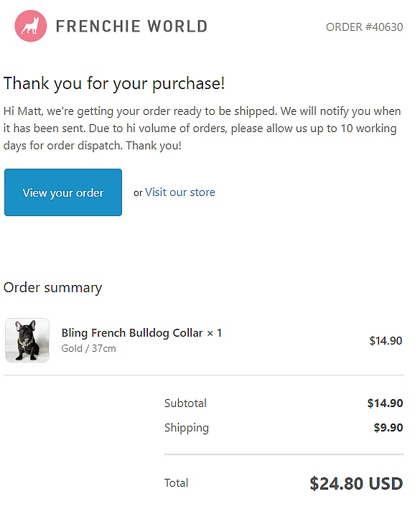Click the Hi Matt greeting paragraph
The width and height of the screenshot is (420, 514).
tap(202, 128)
